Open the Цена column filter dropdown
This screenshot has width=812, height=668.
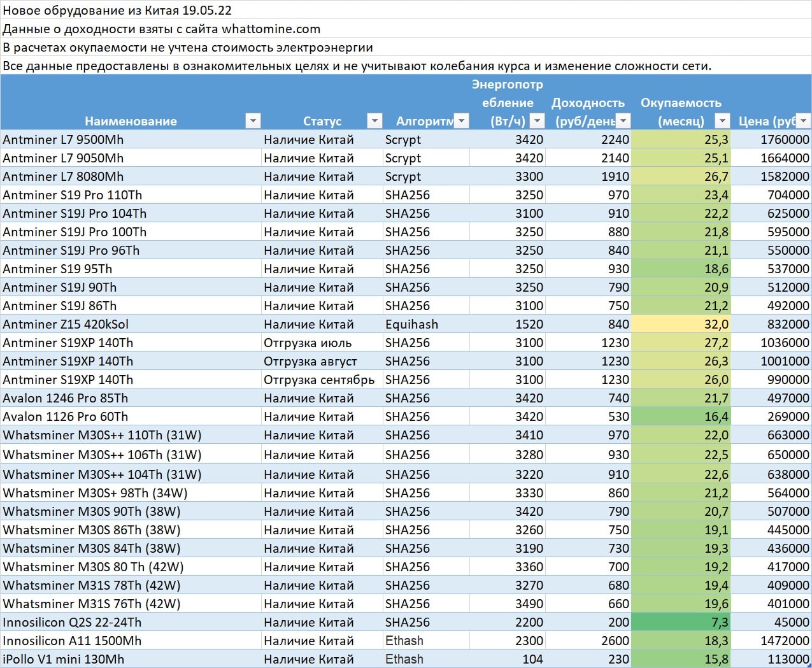(804, 120)
